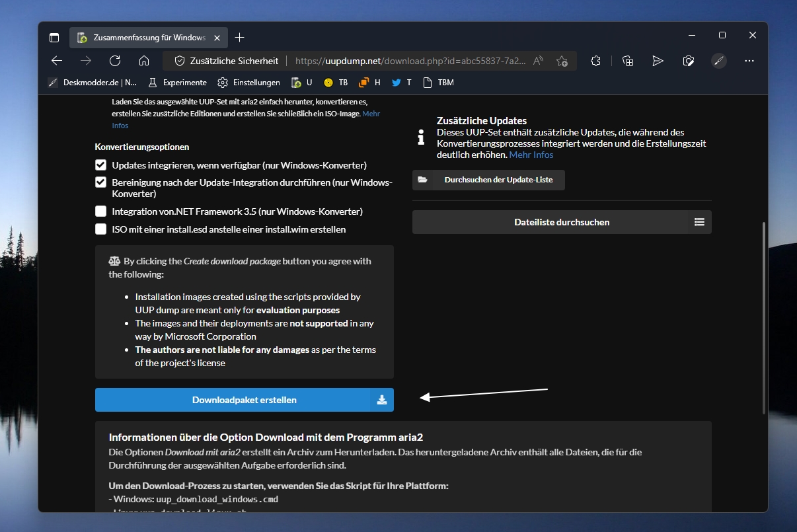Image resolution: width=797 pixels, height=532 pixels.
Task: Enable Integration von .NET Framework 3.5
Action: tap(100, 211)
